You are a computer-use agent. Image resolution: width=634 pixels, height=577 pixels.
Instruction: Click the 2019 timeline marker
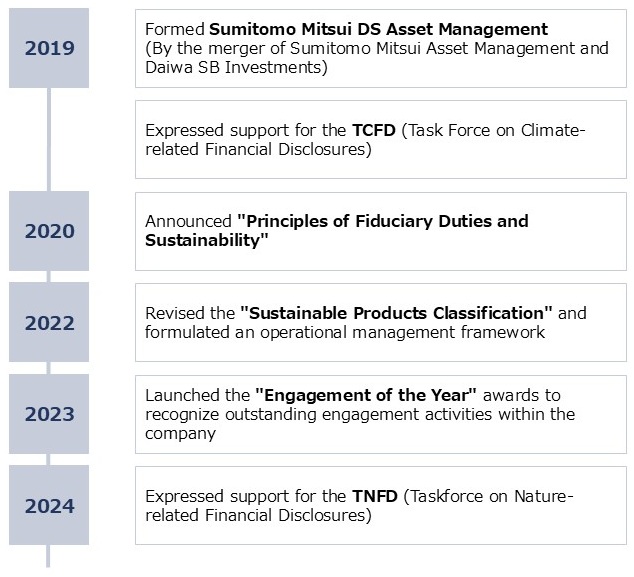49,48
